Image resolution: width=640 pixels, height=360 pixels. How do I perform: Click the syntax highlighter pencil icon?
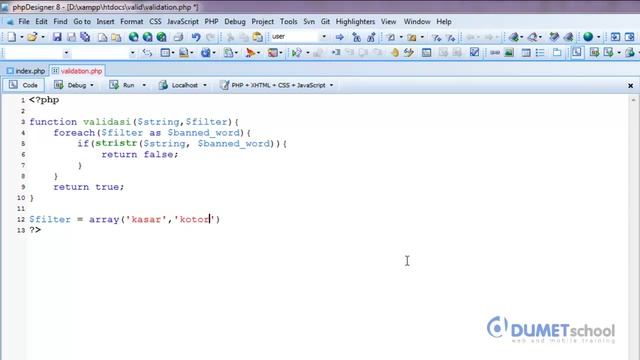[224, 85]
